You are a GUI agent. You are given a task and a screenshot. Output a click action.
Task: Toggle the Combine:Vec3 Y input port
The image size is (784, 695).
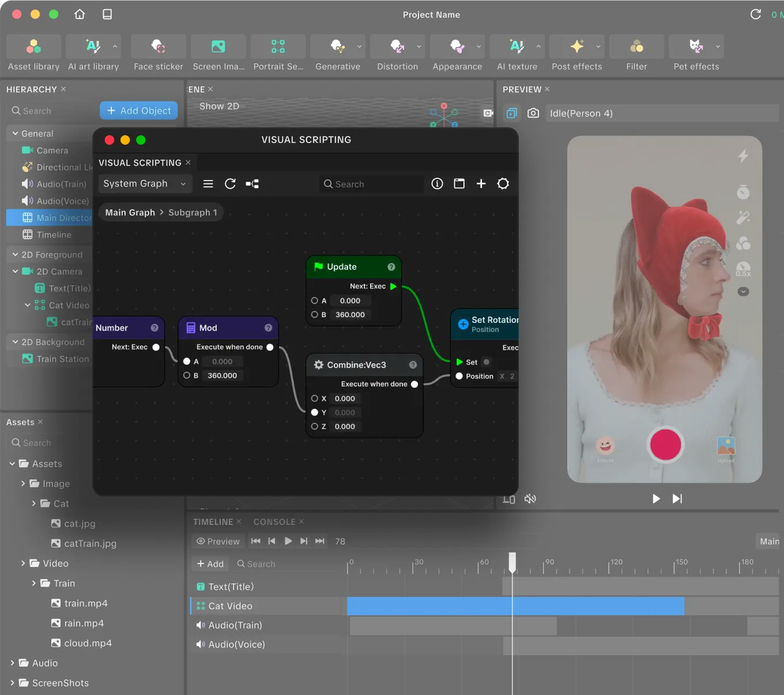point(315,412)
